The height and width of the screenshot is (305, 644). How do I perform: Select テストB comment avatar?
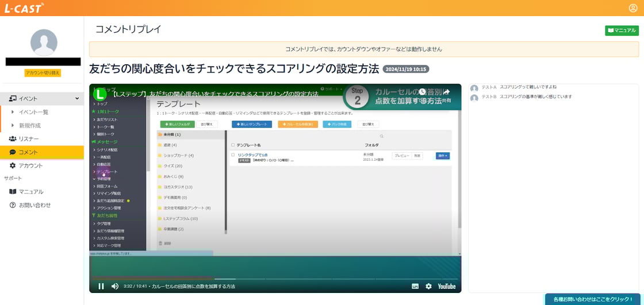474,98
